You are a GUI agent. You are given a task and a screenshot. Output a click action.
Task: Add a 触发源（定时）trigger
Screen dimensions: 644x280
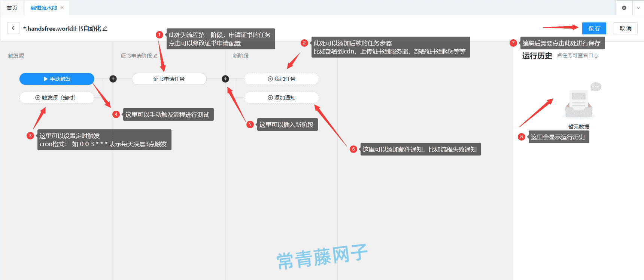tap(57, 98)
